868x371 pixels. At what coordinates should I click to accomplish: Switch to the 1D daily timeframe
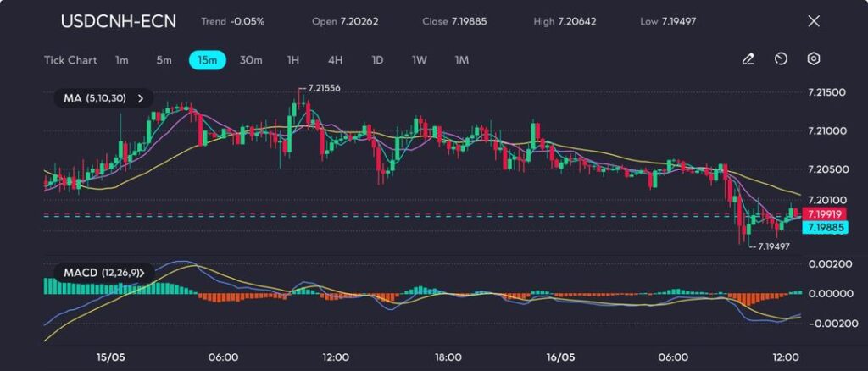point(377,60)
